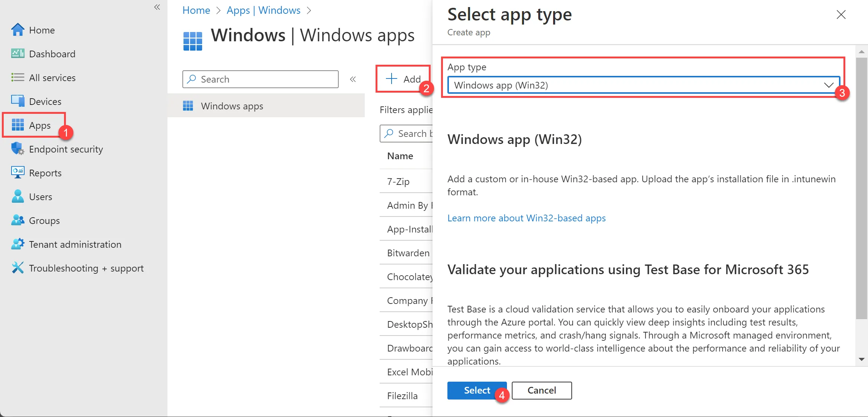Open the Drawboard app row
868x417 pixels.
pos(406,348)
